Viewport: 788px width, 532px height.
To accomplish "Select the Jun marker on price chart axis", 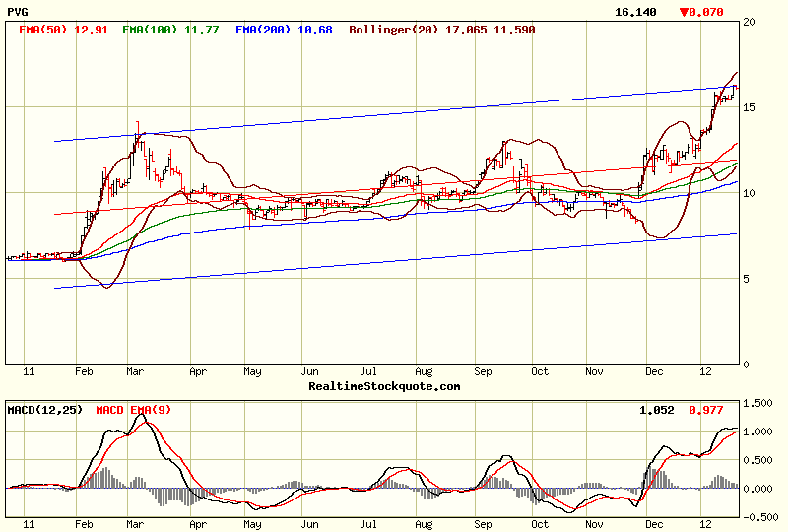I will tap(309, 372).
